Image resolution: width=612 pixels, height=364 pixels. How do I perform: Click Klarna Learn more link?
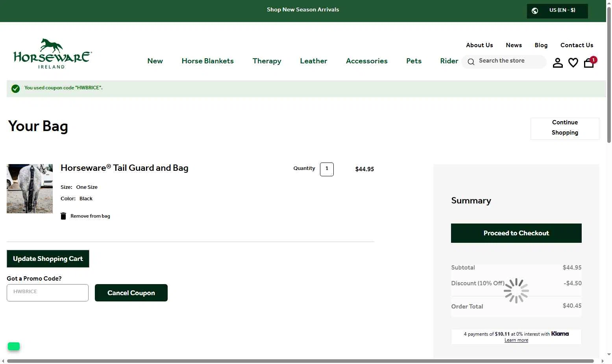click(x=516, y=340)
